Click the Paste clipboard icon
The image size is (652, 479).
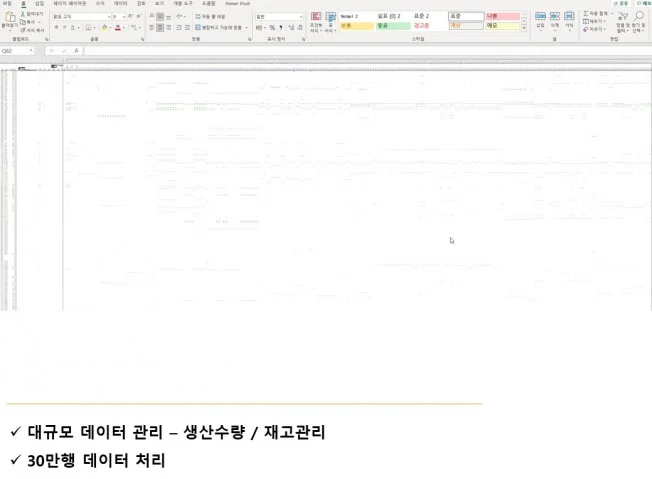10,17
